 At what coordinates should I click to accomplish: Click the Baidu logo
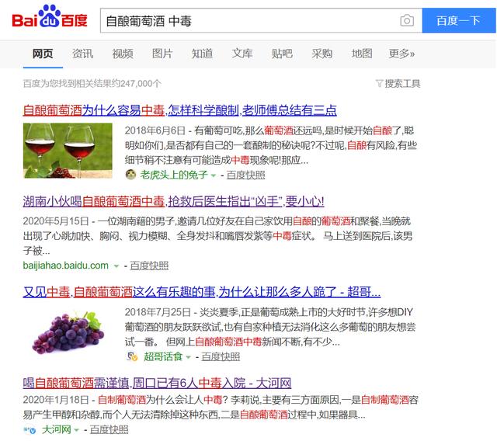click(x=50, y=16)
